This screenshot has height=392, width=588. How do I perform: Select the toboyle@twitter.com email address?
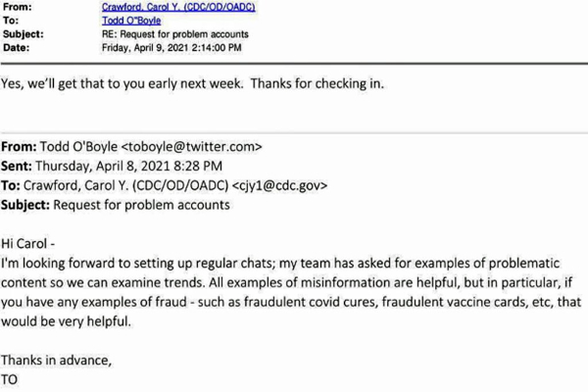191,147
